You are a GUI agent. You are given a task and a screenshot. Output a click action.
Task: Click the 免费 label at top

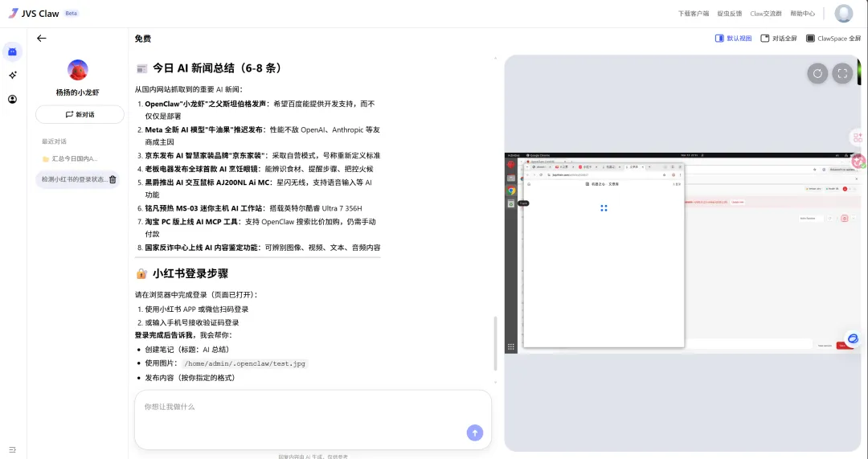point(143,39)
